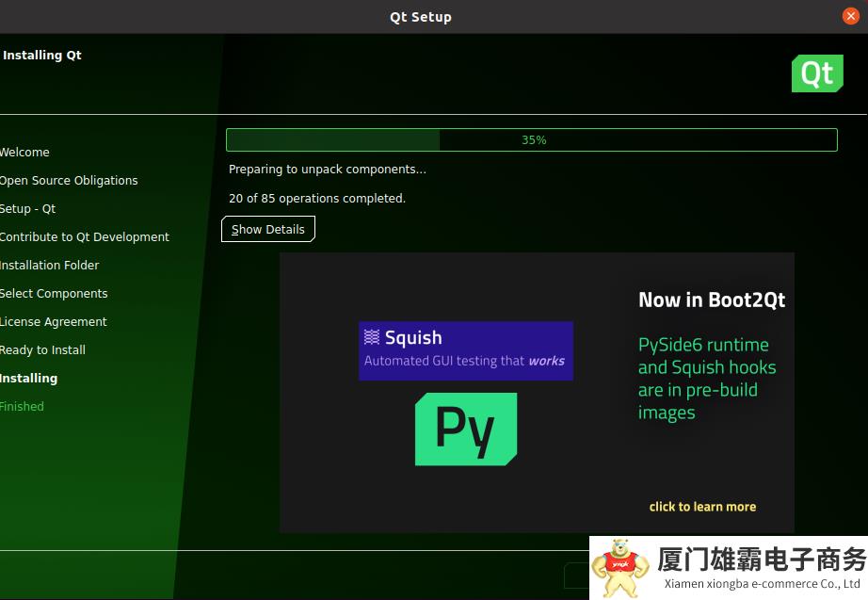This screenshot has width=868, height=600.
Task: Click the green Py PySide icon
Action: pos(465,429)
